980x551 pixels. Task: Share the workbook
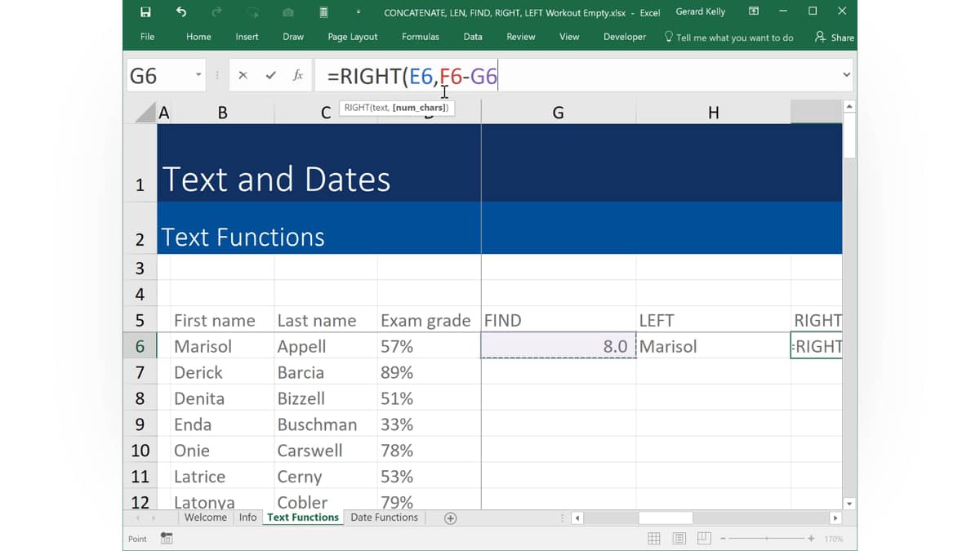coord(835,37)
